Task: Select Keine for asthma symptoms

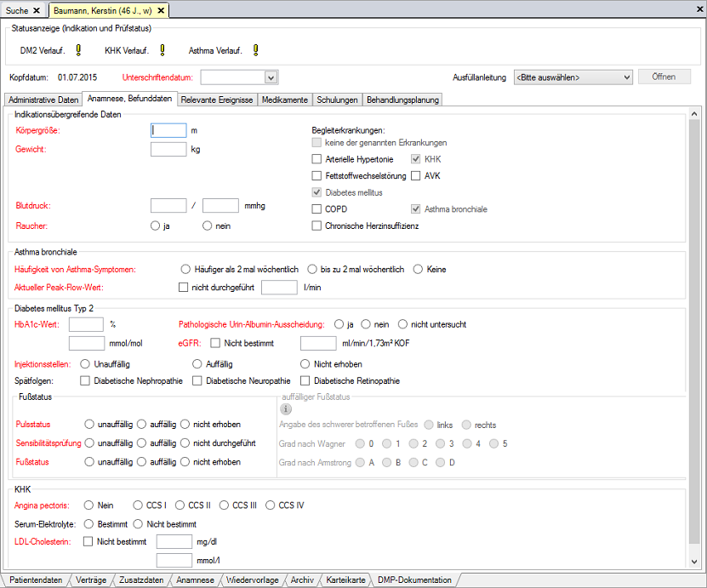Action: coord(418,269)
